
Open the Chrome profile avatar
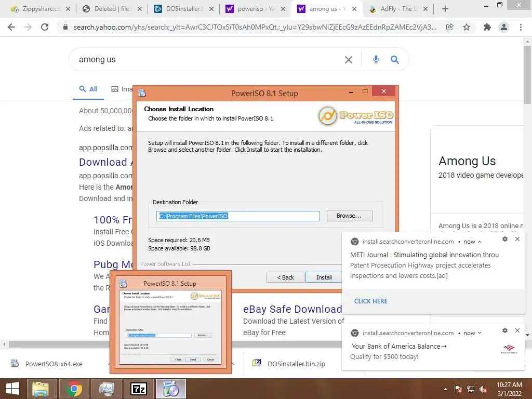point(504,27)
